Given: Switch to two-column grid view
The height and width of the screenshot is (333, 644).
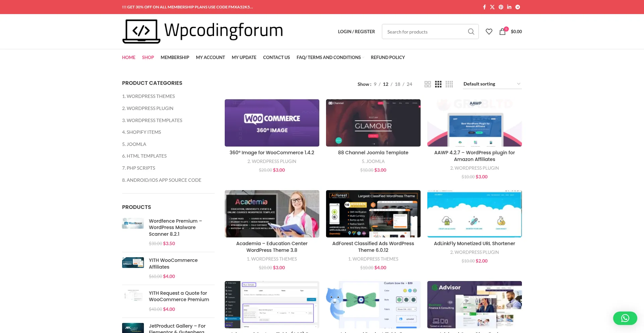Looking at the screenshot, I should [428, 84].
